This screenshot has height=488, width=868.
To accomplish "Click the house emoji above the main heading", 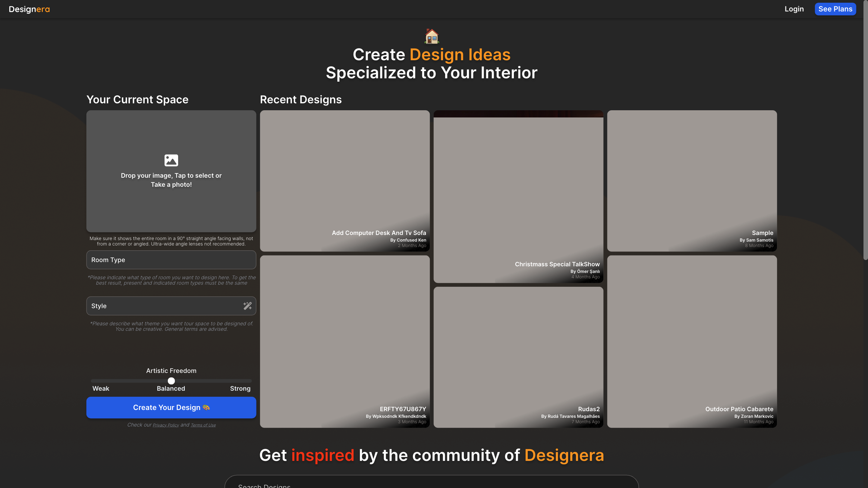I will click(431, 37).
